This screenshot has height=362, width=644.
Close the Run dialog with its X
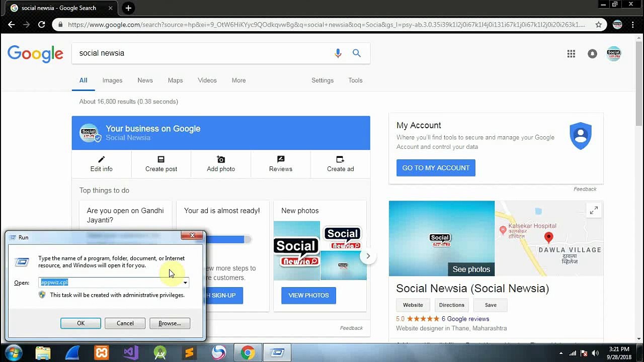pyautogui.click(x=192, y=235)
